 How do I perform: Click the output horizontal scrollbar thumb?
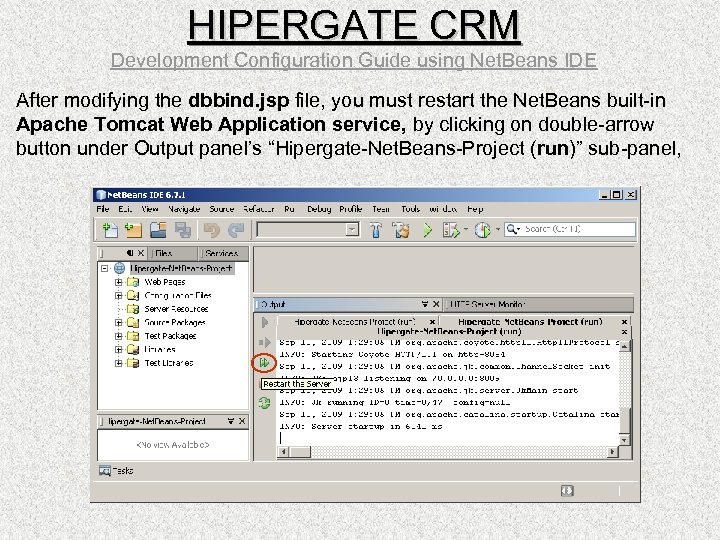(300, 452)
